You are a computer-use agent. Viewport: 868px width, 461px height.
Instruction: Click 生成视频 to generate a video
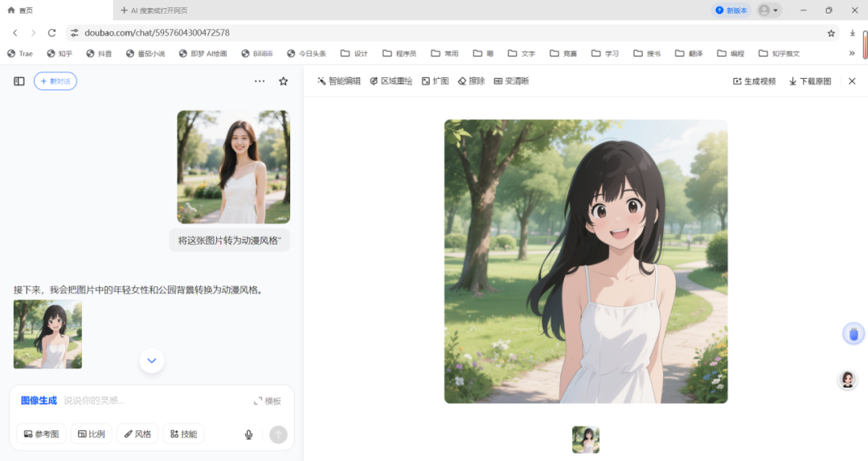(x=755, y=81)
